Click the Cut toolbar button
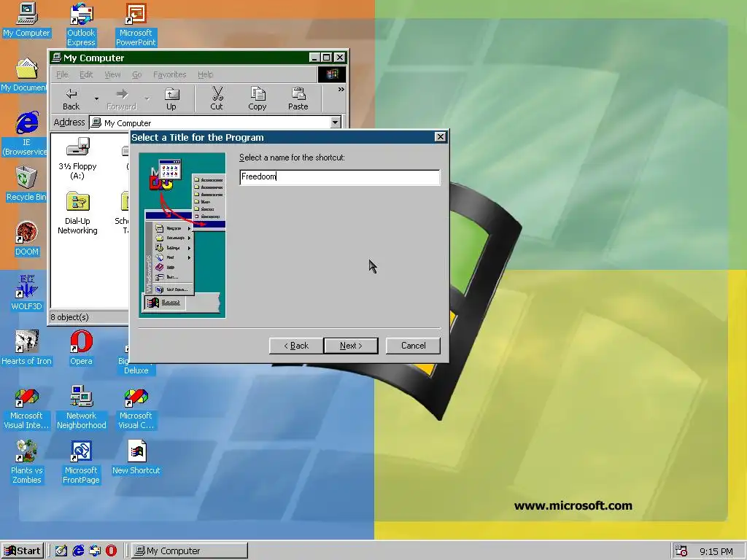The height and width of the screenshot is (560, 747). pyautogui.click(x=217, y=99)
